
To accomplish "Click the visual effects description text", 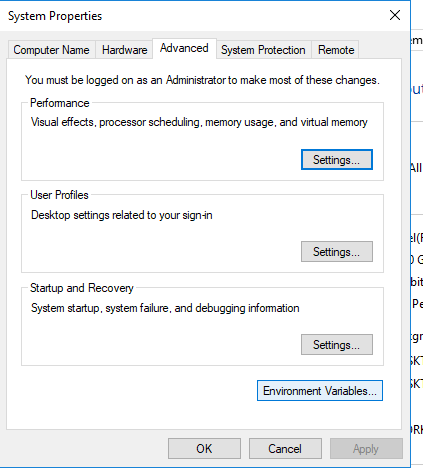I will point(199,122).
